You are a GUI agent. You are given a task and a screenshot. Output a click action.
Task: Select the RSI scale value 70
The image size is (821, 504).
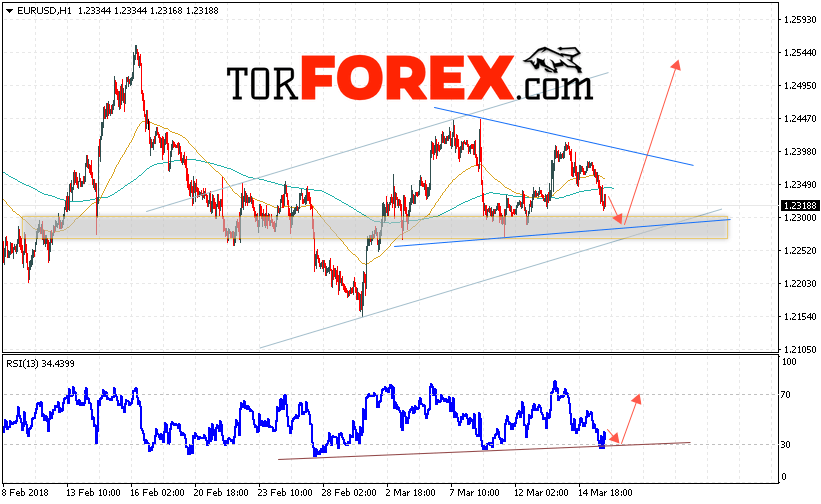[785, 395]
